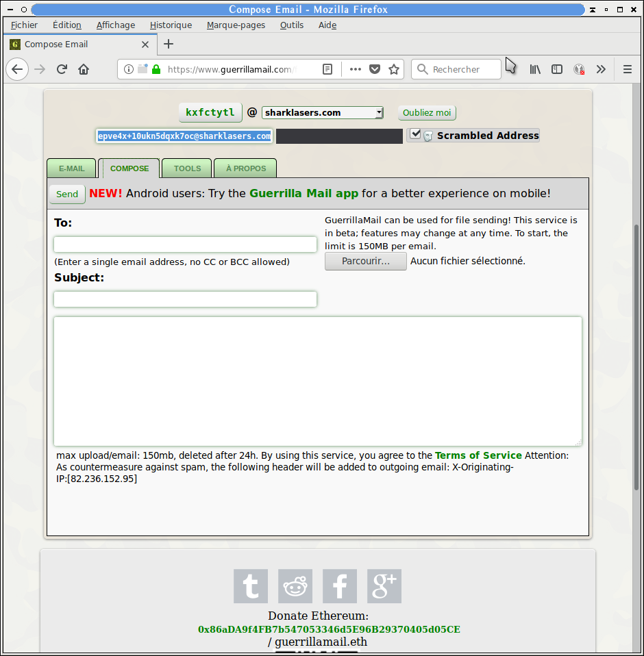The image size is (644, 656).
Task: Reload the current page
Action: point(62,69)
